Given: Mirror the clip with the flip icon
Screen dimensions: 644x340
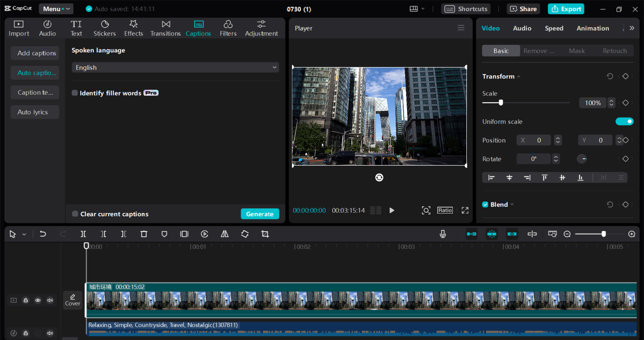Looking at the screenshot, I should click(224, 234).
